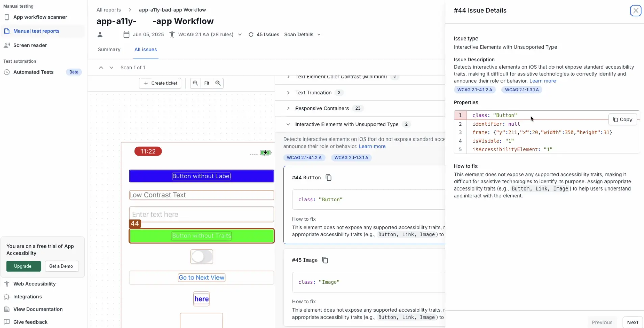Screen dimensions: 644x328
Task: Follow the Learn more link in Issue Description
Action: point(542,81)
